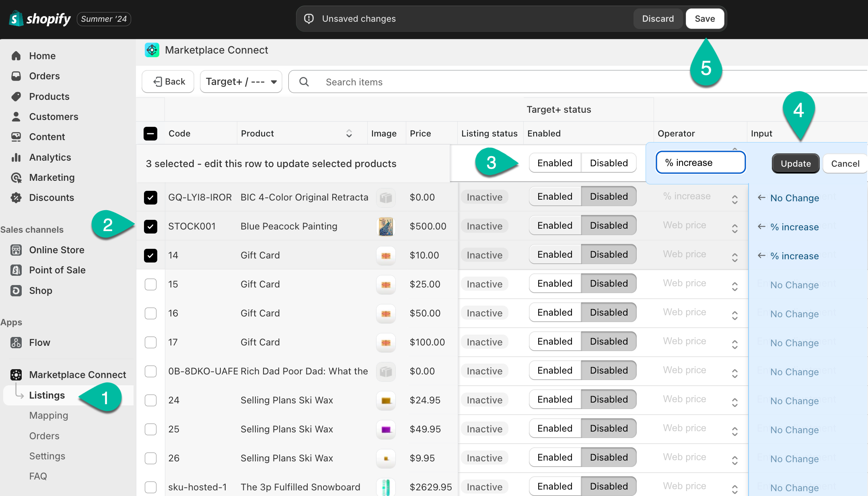The width and height of the screenshot is (868, 496).
Task: Click the Price column header
Action: click(x=420, y=134)
